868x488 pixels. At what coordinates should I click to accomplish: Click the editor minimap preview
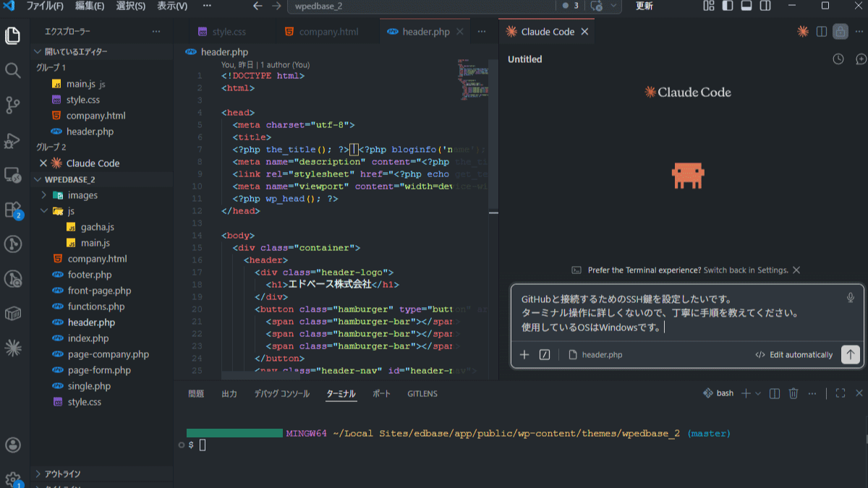click(473, 81)
